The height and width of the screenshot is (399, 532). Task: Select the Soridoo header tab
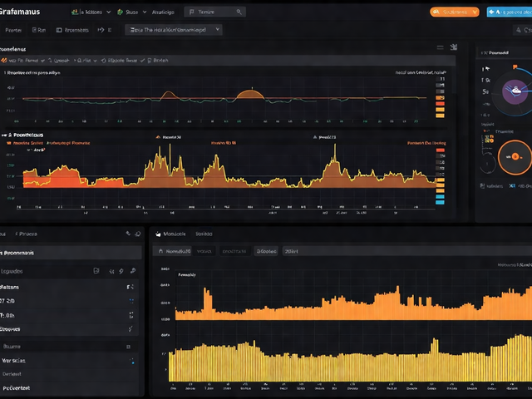[x=204, y=234]
